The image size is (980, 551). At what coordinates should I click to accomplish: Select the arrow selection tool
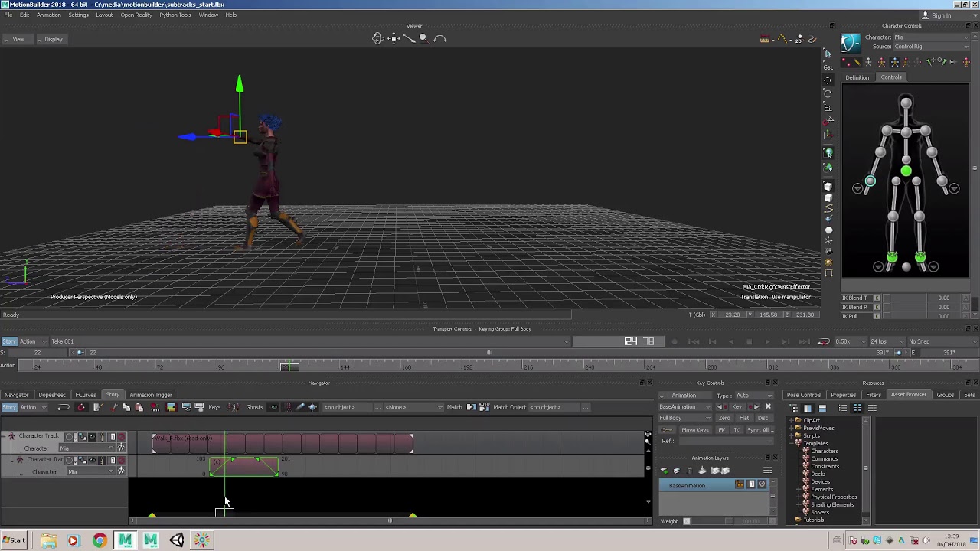828,54
